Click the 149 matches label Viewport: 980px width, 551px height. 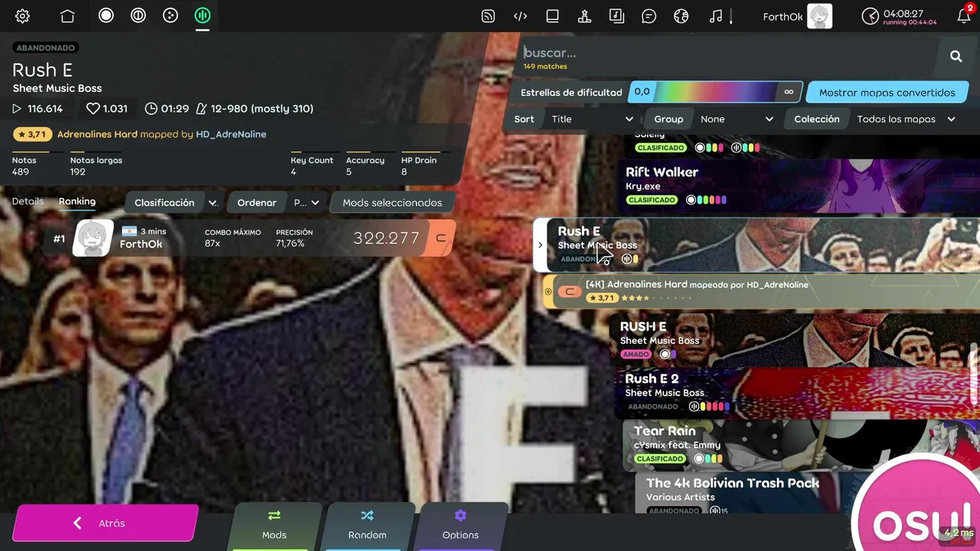(x=545, y=67)
